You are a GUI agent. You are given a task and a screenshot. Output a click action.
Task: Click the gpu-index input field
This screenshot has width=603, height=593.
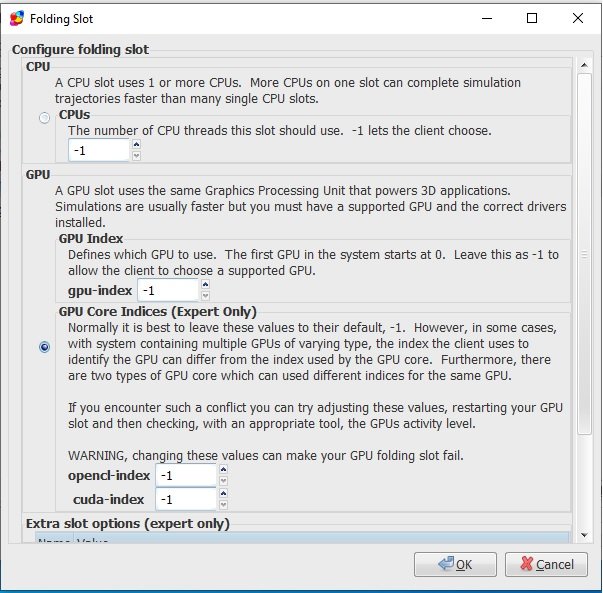click(x=168, y=290)
